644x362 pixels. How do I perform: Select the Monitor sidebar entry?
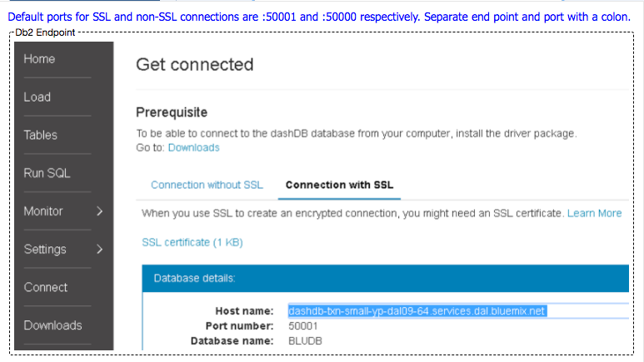[43, 211]
